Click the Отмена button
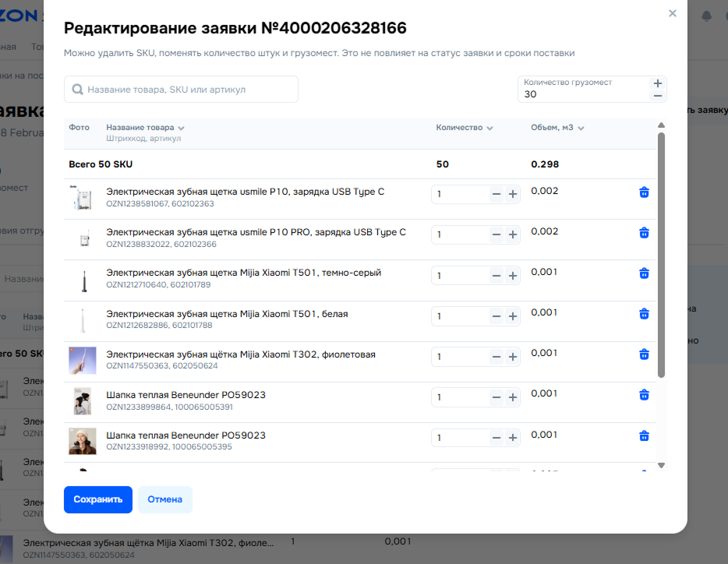Image resolution: width=728 pixels, height=564 pixels. point(164,499)
